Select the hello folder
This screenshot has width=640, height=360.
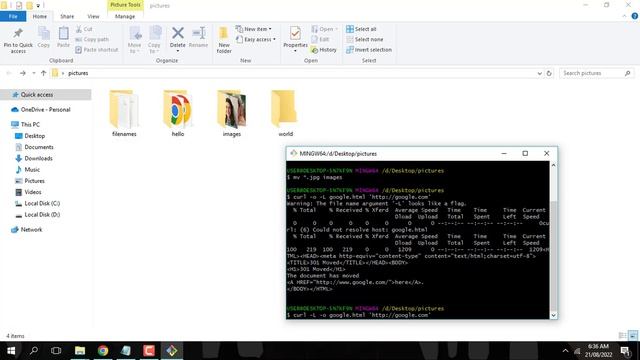point(178,113)
